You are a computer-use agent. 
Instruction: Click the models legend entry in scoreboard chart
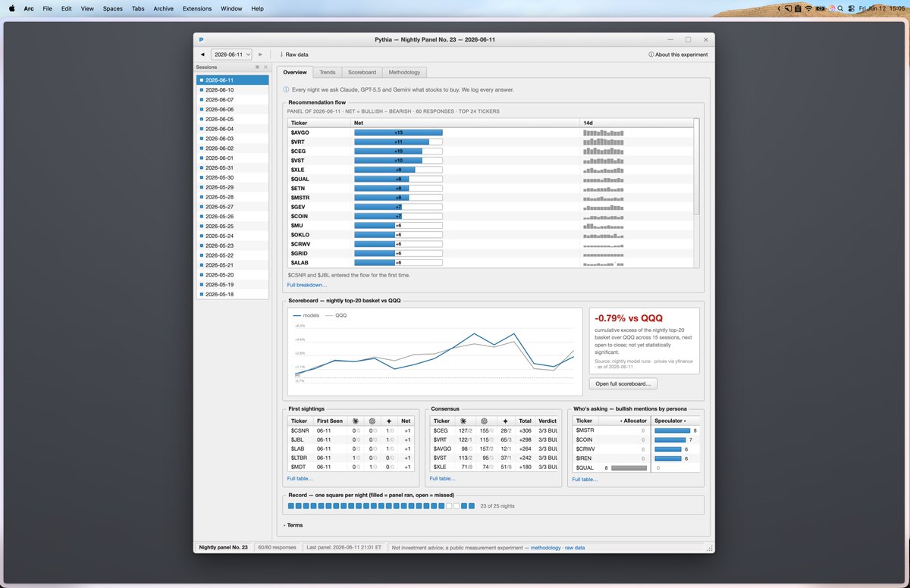coord(306,315)
